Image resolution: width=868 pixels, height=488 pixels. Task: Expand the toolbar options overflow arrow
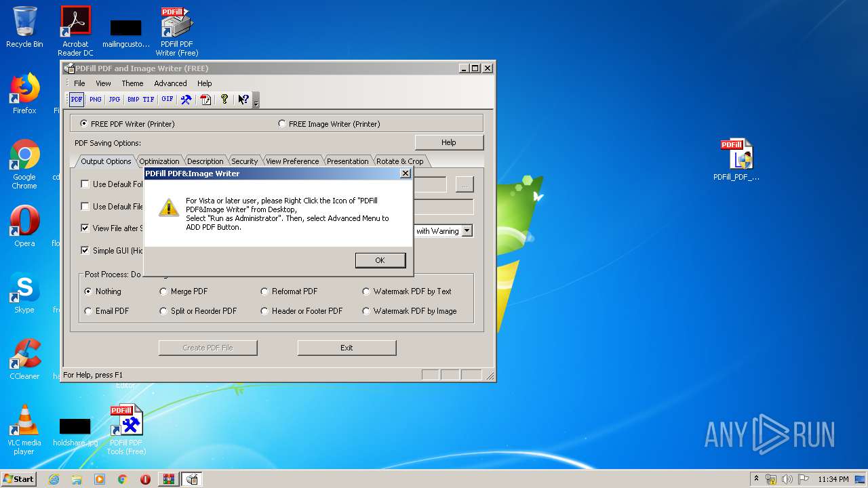256,102
